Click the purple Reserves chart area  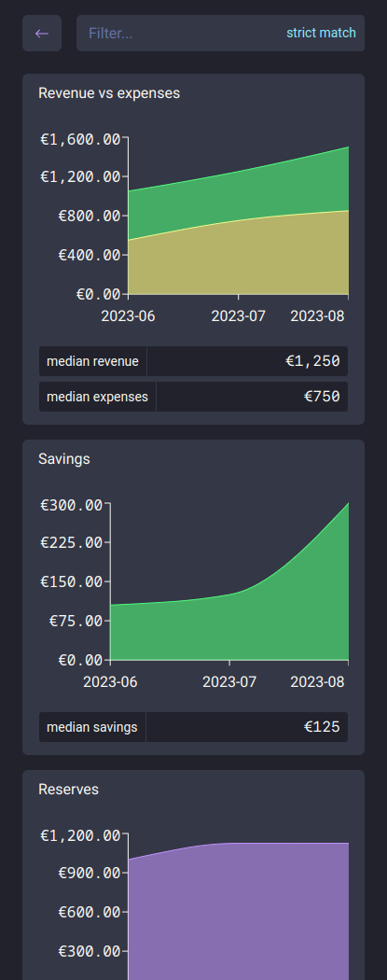click(239, 913)
